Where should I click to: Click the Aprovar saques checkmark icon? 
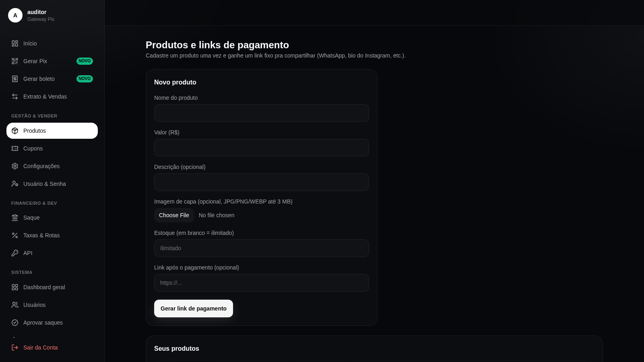[15, 323]
